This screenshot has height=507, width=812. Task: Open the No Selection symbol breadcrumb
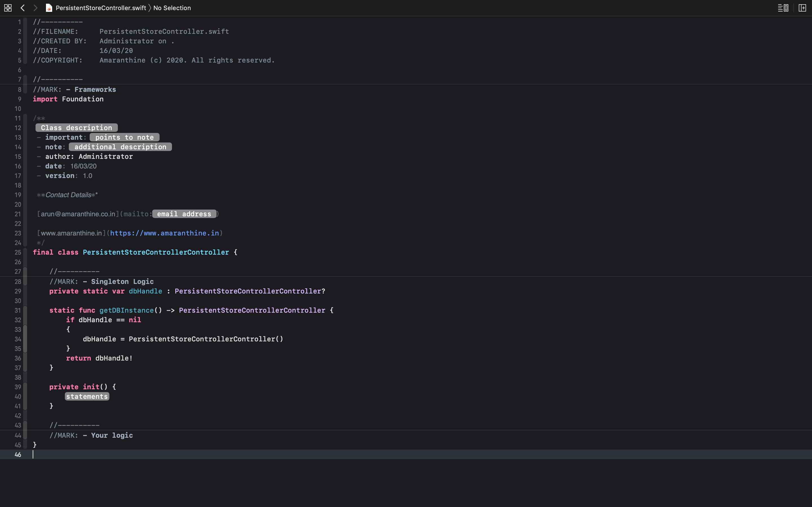pos(172,8)
